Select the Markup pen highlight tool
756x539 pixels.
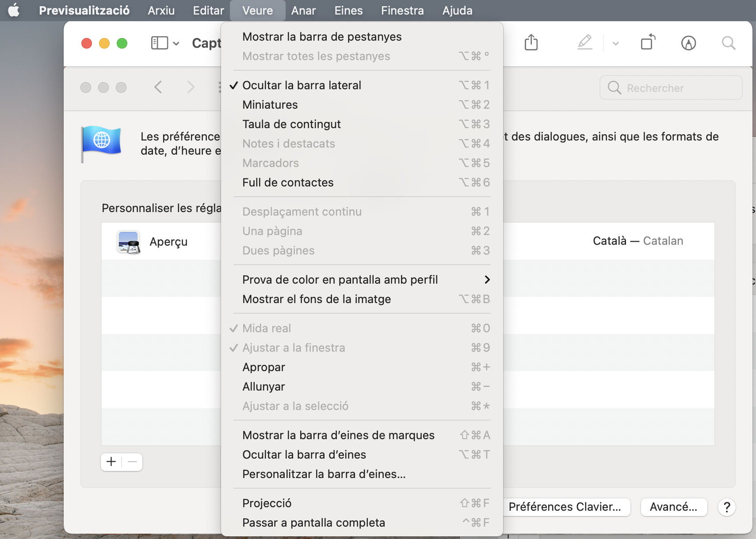click(584, 43)
